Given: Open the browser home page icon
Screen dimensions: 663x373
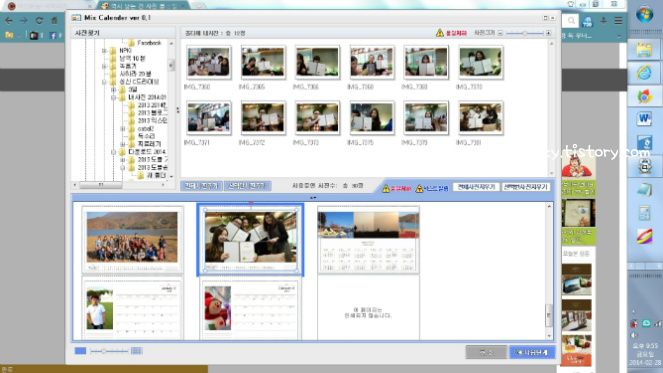Looking at the screenshot, I should click(x=54, y=20).
